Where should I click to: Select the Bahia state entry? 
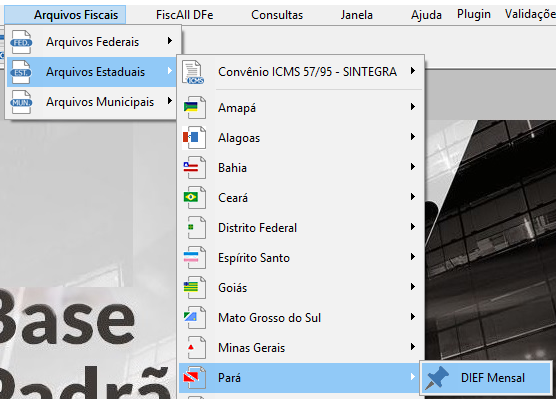pyautogui.click(x=301, y=167)
